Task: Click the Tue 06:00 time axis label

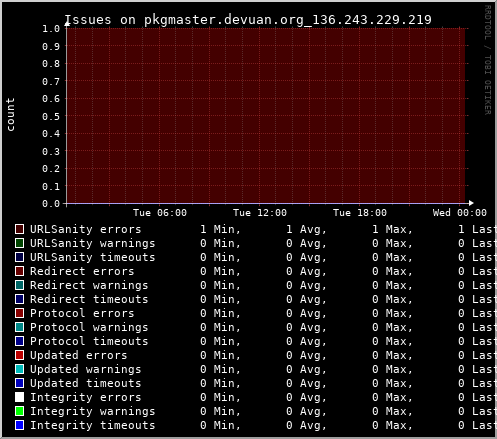Action: (160, 213)
